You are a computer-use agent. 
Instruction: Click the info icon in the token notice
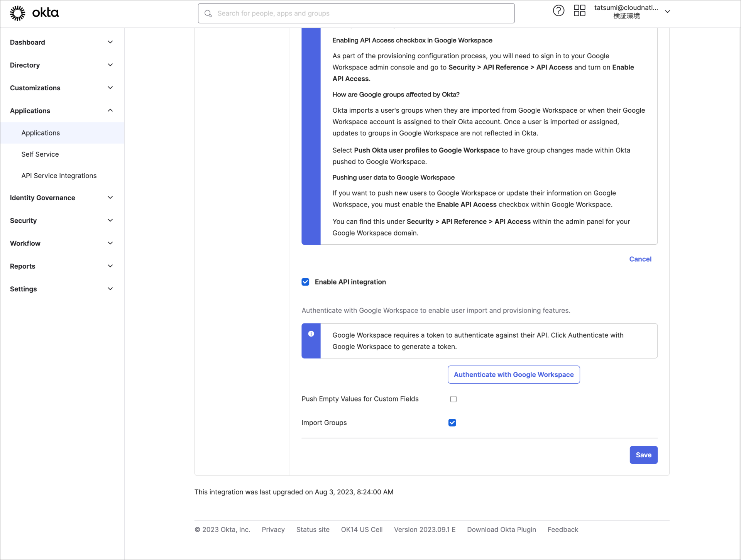(x=311, y=333)
